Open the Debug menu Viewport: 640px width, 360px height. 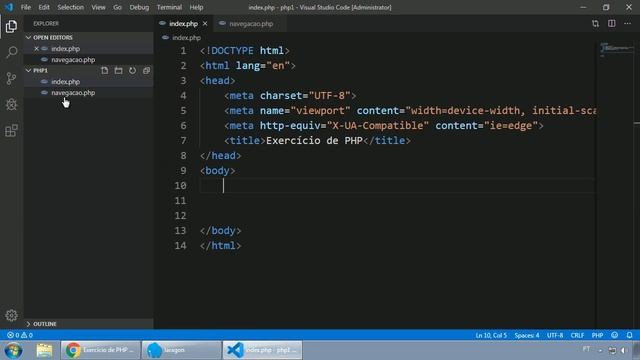point(139,7)
